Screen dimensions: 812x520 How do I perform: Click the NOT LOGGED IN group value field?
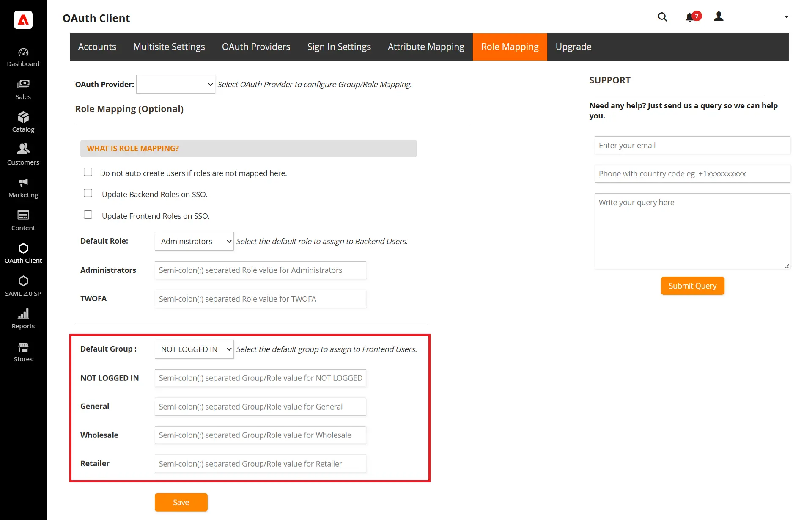click(x=260, y=378)
